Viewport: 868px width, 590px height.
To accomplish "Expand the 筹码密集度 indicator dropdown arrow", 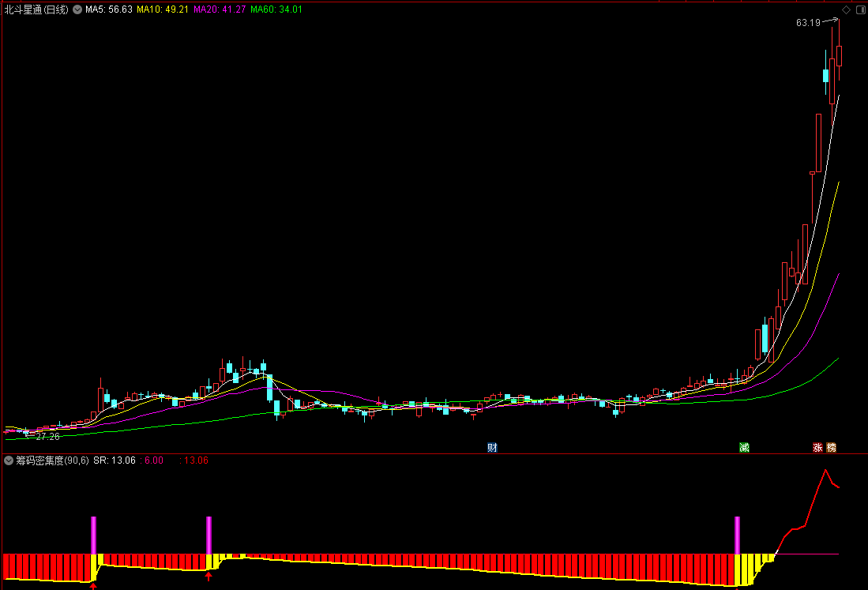I will click(9, 460).
